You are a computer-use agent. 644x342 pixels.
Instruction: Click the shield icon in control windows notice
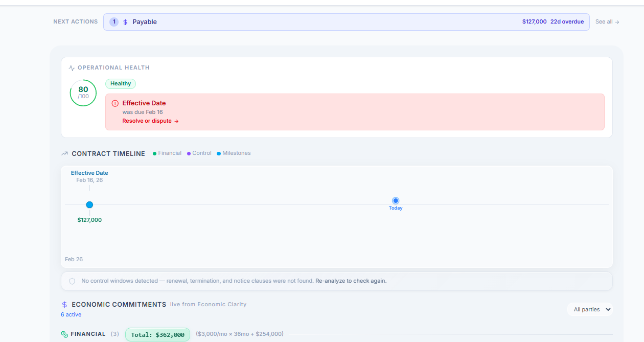pos(72,281)
